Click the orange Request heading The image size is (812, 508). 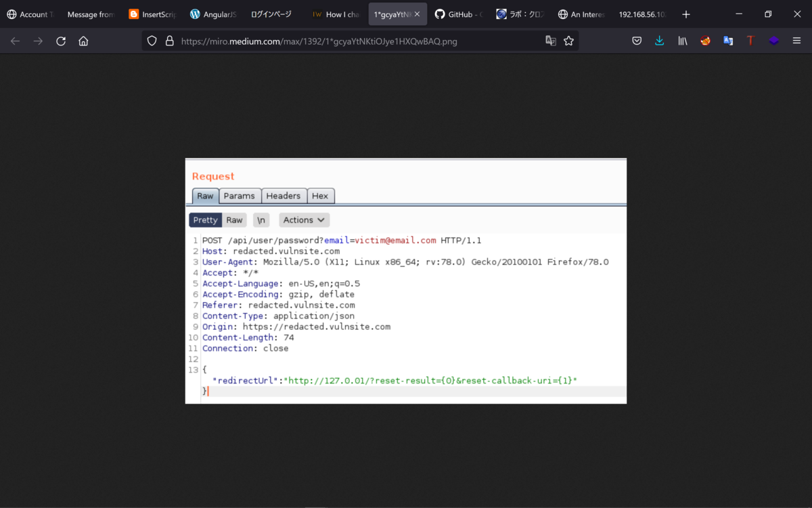click(213, 176)
